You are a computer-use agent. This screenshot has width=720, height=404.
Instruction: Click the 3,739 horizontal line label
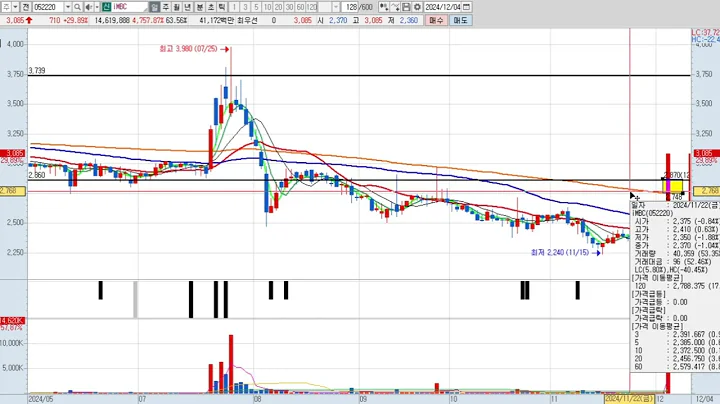pyautogui.click(x=37, y=71)
